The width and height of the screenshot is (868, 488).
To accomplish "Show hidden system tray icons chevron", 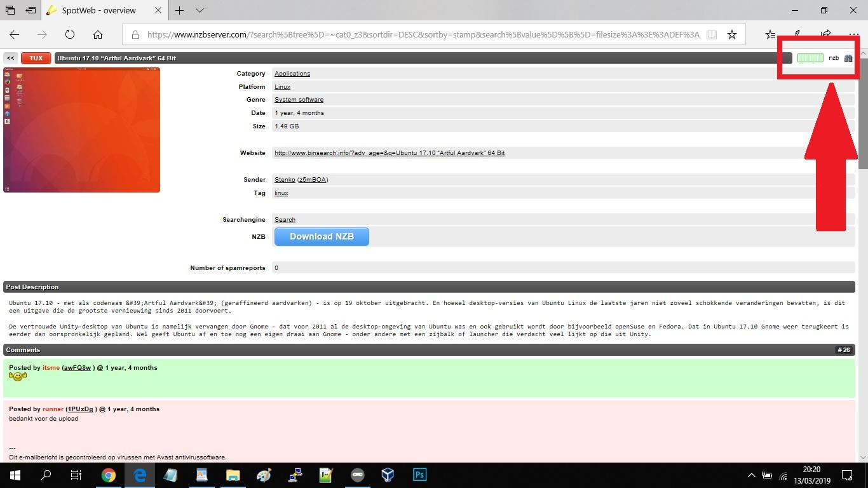I will click(x=751, y=475).
